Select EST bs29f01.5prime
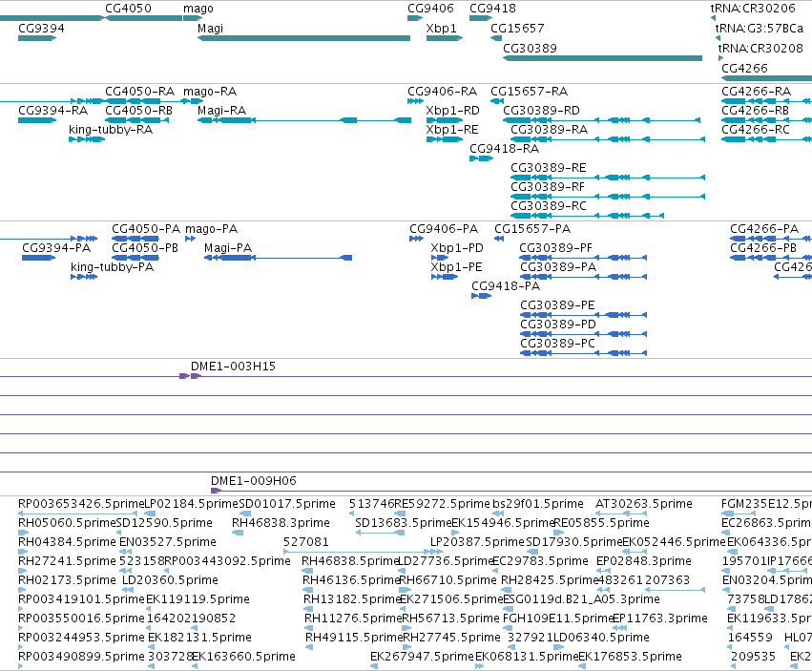 (497, 514)
